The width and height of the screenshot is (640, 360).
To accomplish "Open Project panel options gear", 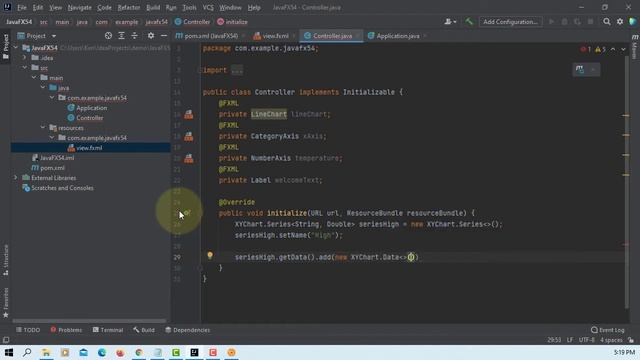I will pos(151,36).
